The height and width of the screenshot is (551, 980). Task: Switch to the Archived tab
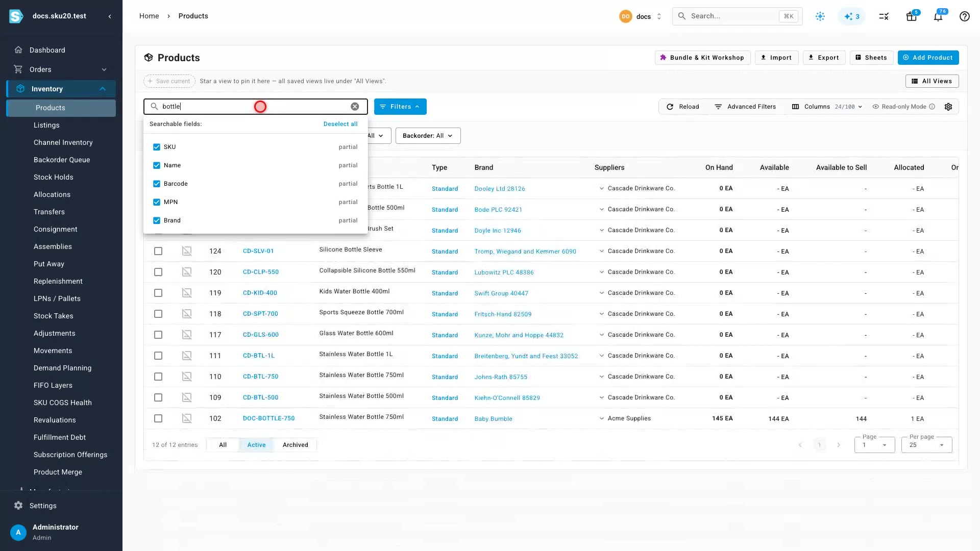[x=295, y=445]
